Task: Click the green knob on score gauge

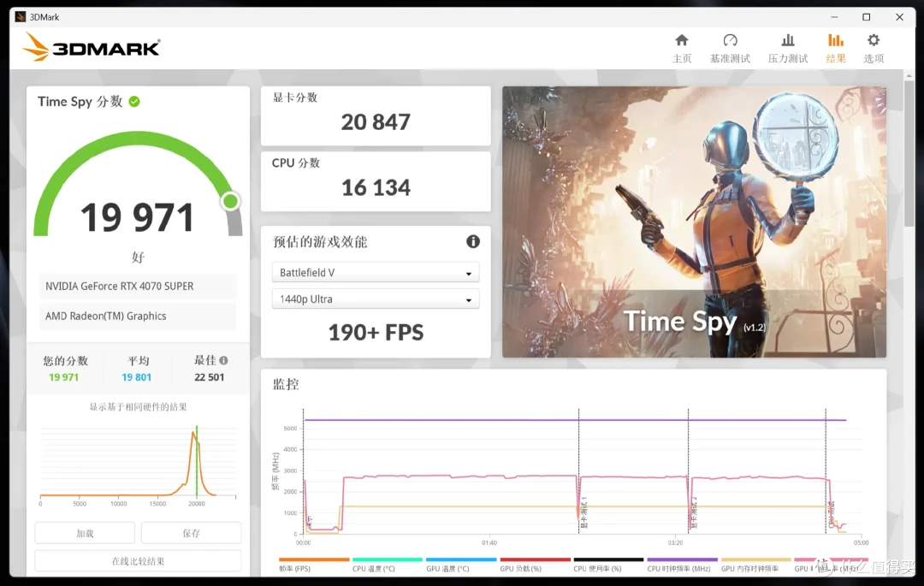Action: (x=230, y=201)
